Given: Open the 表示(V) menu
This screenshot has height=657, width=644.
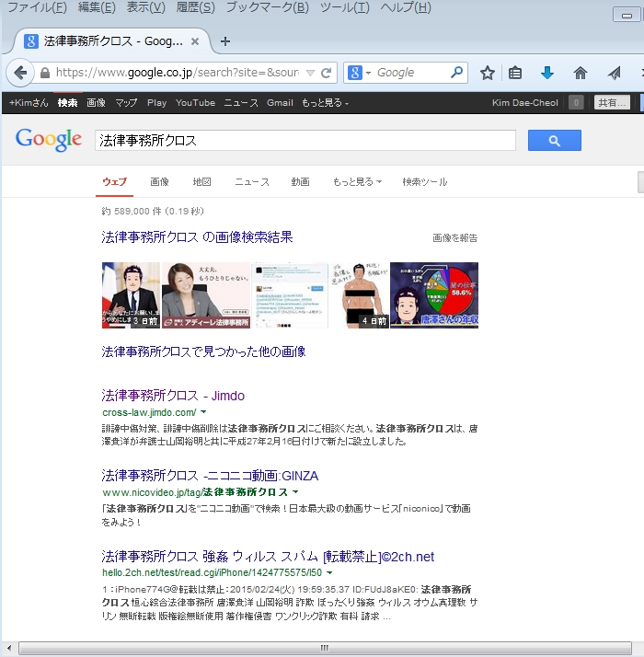Looking at the screenshot, I should pyautogui.click(x=145, y=7).
